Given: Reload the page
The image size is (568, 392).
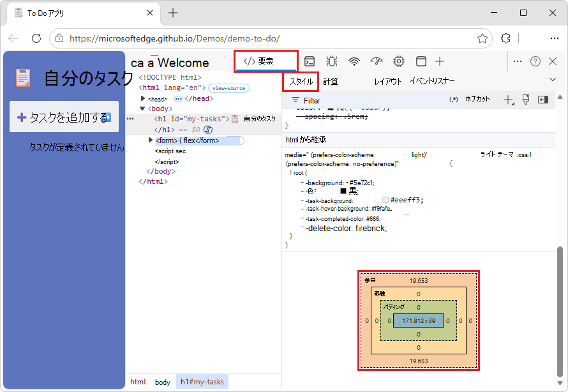Looking at the screenshot, I should pos(36,38).
